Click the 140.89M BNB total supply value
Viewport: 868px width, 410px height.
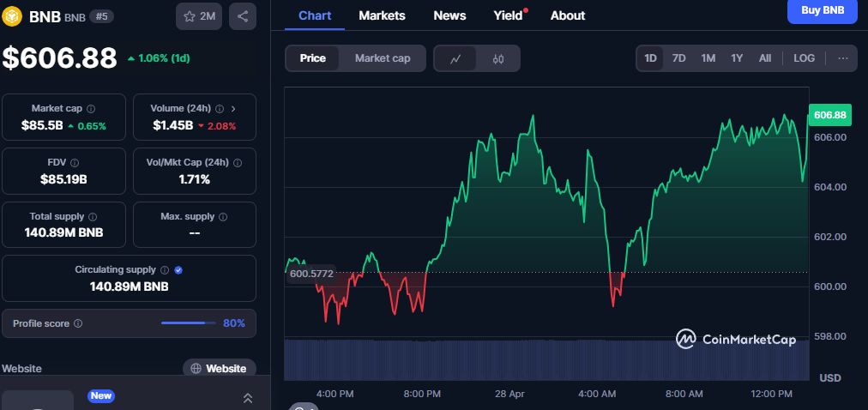(x=63, y=232)
